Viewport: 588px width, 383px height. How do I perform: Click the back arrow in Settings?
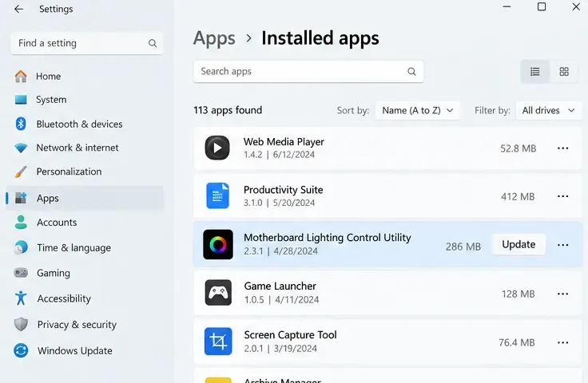(x=18, y=9)
